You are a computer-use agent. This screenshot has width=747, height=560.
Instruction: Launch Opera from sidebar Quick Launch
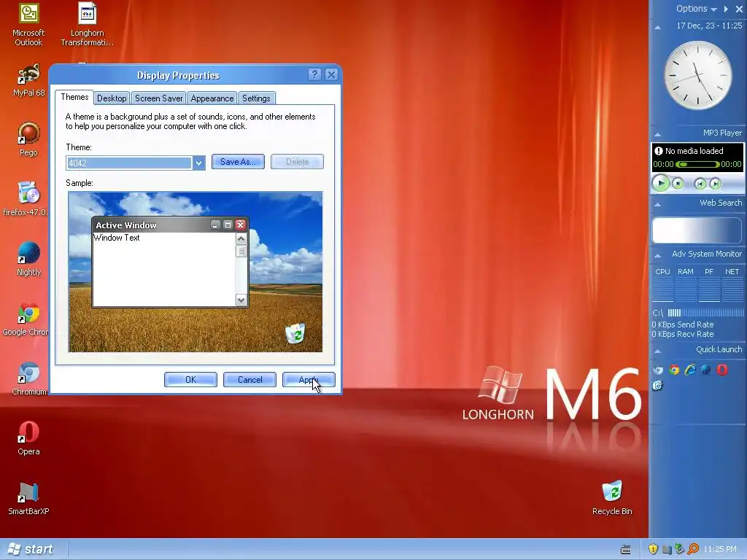[x=722, y=370]
